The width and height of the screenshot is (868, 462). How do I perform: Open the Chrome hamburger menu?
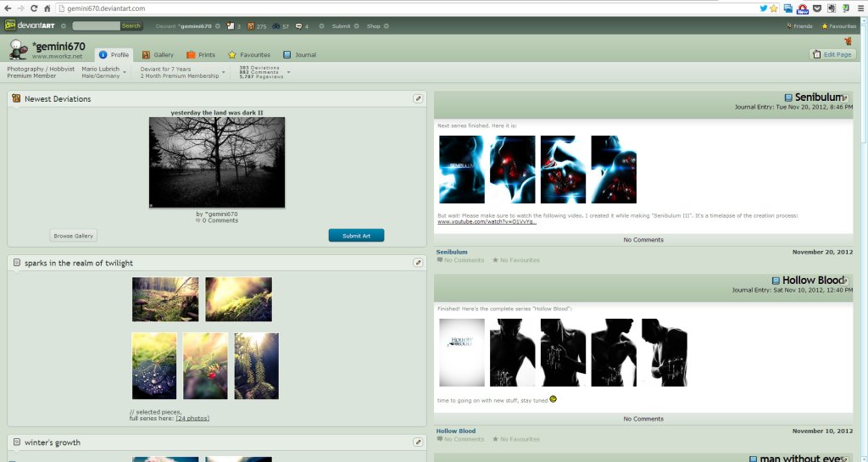coord(859,8)
